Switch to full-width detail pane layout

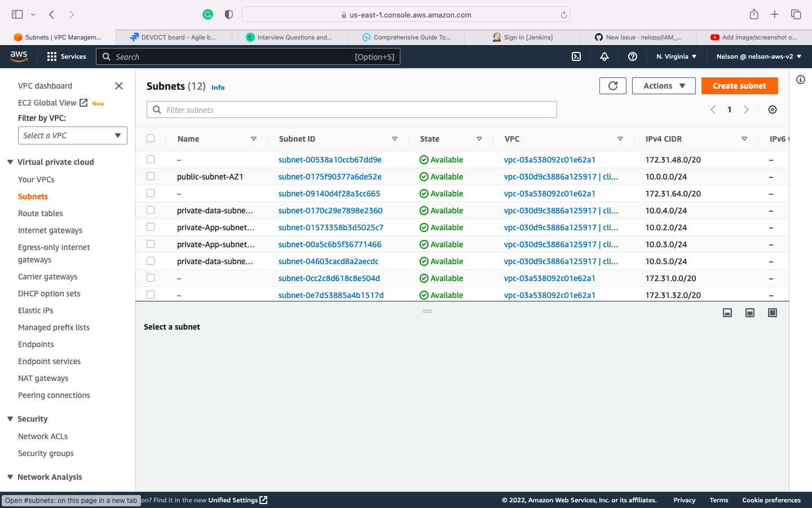pyautogui.click(x=772, y=312)
